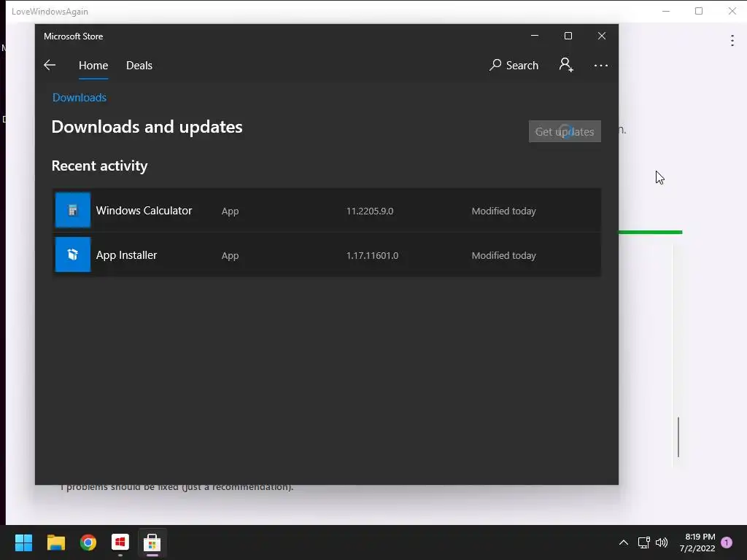Open the notification badge showing 1
Screen dimensions: 747x560
coord(727,542)
